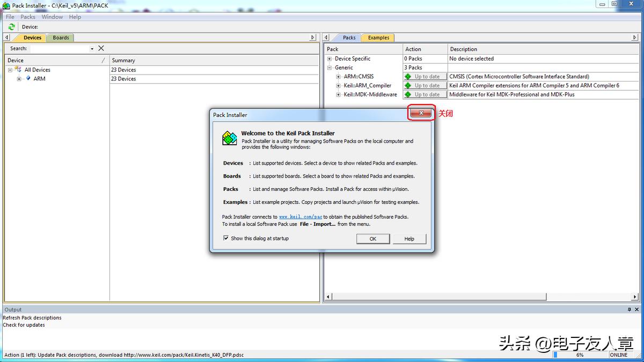The width and height of the screenshot is (644, 362).
Task: Open the Packs menu
Action: click(x=28, y=17)
